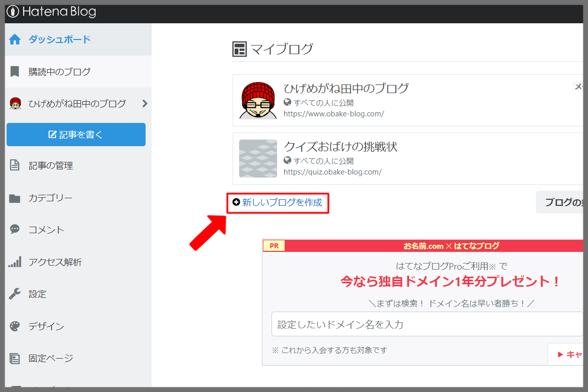Click the page icon for 固定ページ
The width and height of the screenshot is (588, 392).
click(15, 359)
